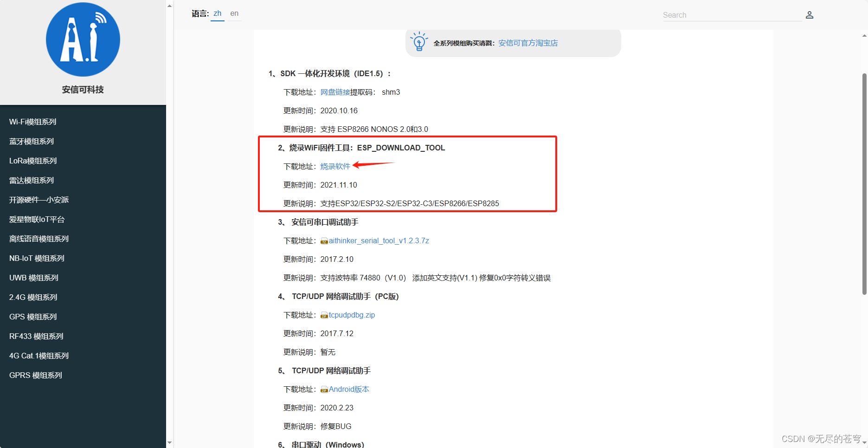Click the Ai-Thinker logo in the sidebar
Image resolution: width=868 pixels, height=448 pixels.
coord(83,39)
